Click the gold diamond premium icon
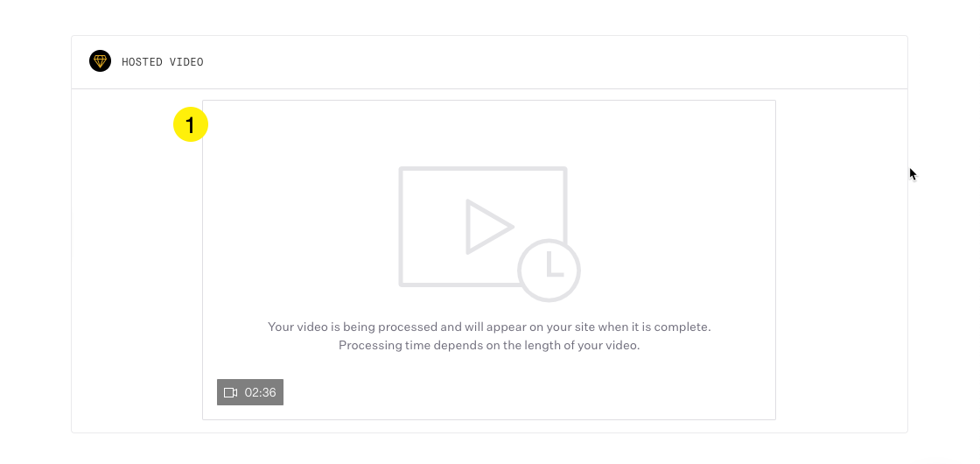 (x=100, y=61)
